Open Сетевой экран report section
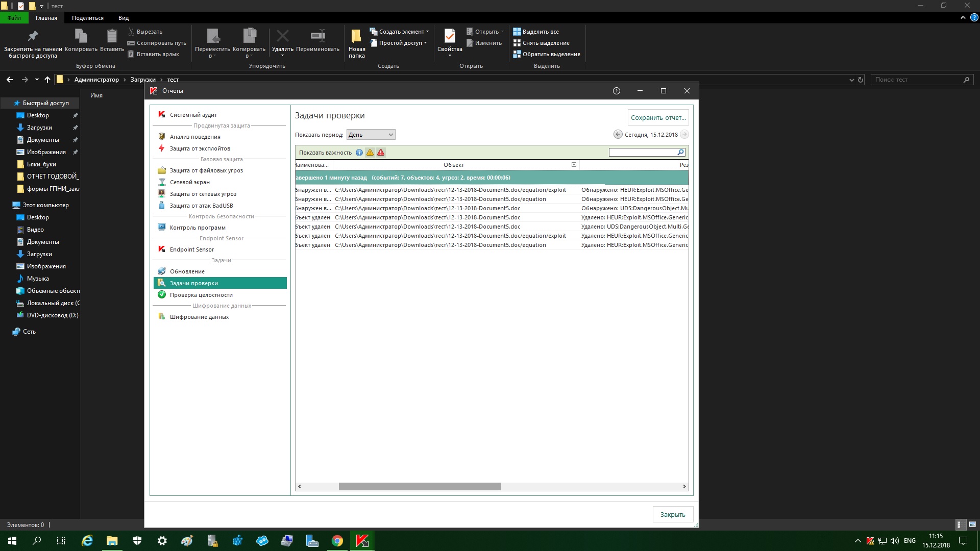980x551 pixels. (x=189, y=182)
